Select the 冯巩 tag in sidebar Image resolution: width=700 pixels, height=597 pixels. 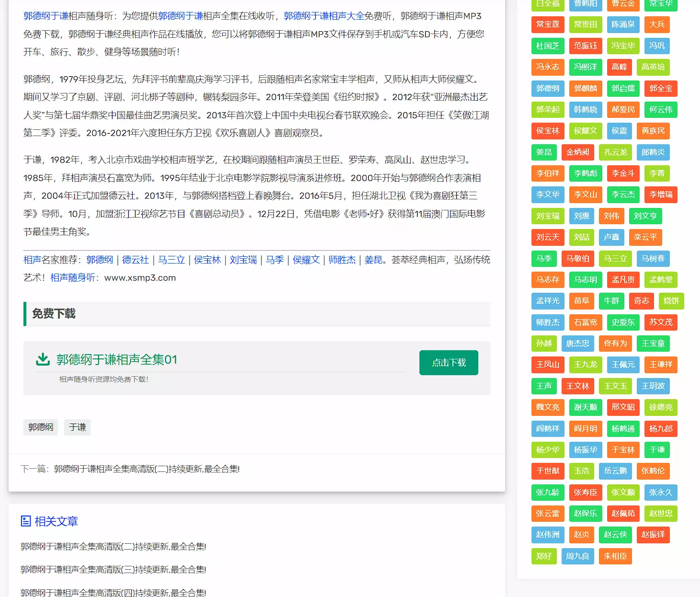[656, 46]
